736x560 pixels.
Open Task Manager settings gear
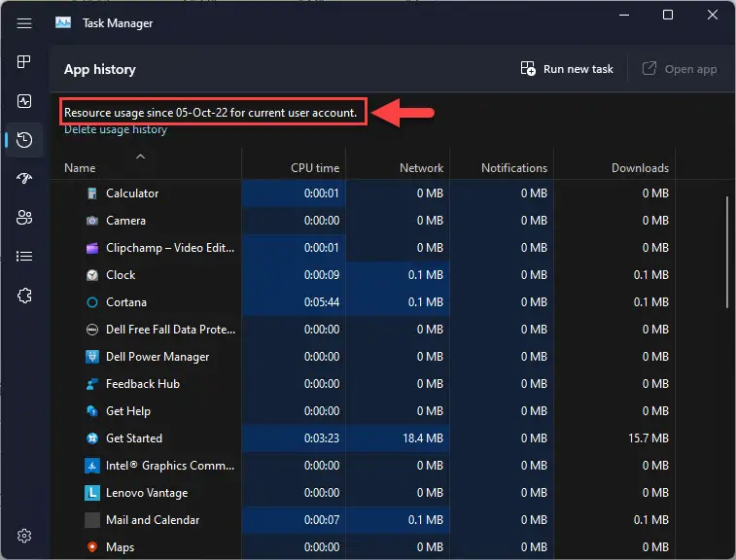coord(24,536)
